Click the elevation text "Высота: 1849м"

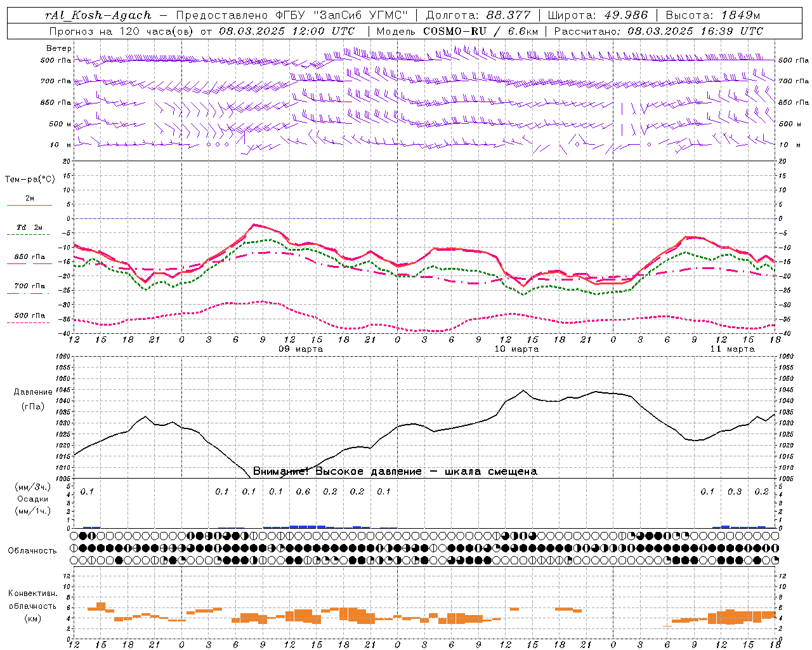click(x=713, y=15)
